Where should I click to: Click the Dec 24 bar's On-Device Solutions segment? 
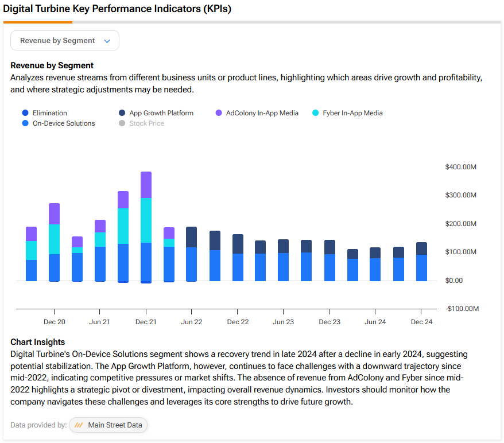[422, 268]
